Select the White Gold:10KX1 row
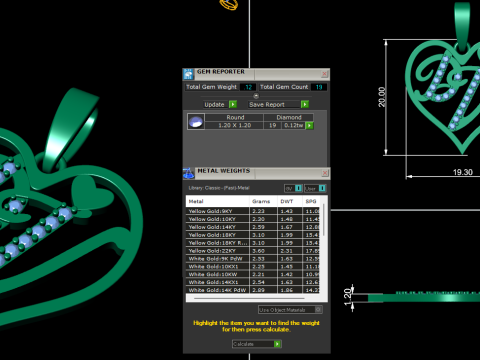The width and height of the screenshot is (480, 360). click(x=252, y=267)
